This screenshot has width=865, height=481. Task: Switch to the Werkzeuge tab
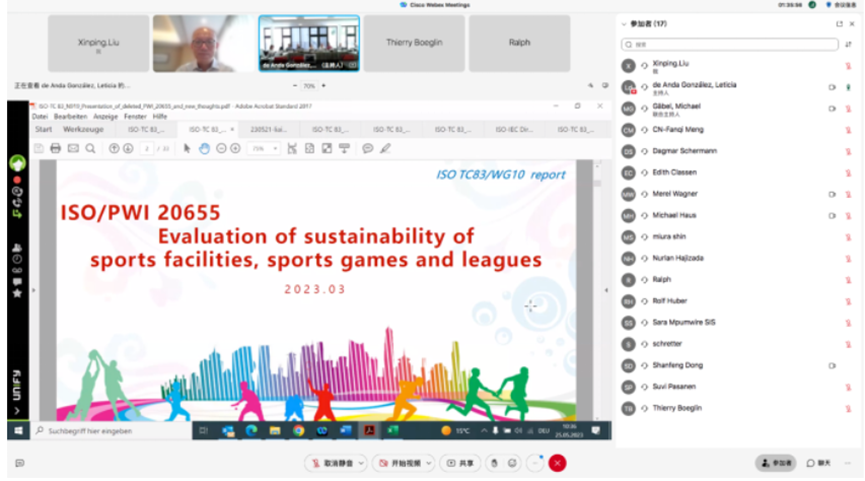[83, 129]
